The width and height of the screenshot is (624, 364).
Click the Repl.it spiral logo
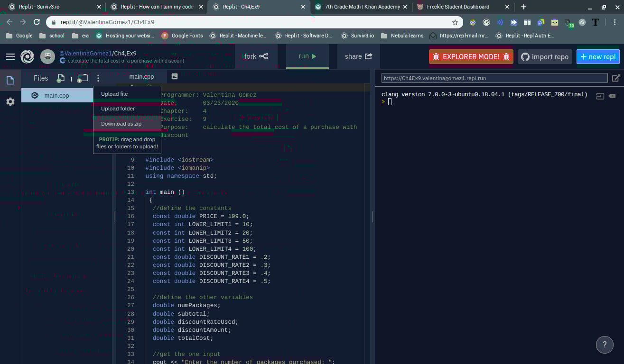(27, 57)
